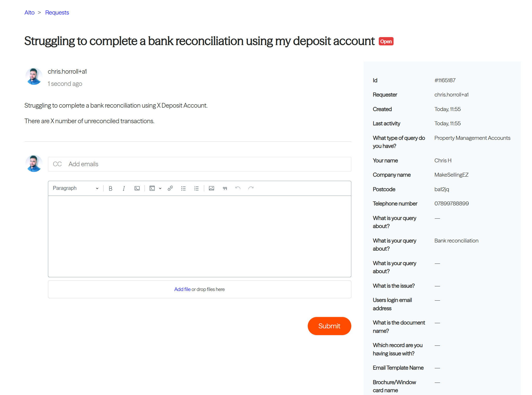The image size is (532, 395).
Task: Toggle bold formatting in the editor toolbar
Action: (110, 189)
